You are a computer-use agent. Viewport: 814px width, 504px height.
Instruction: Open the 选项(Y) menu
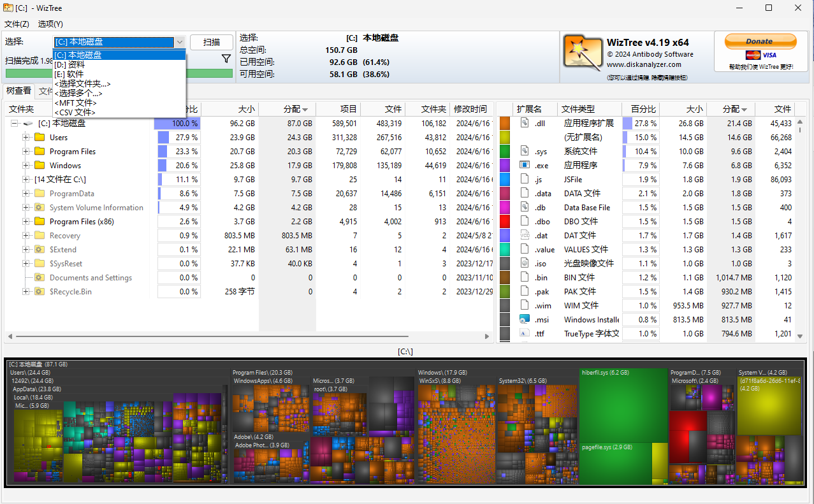[50, 24]
